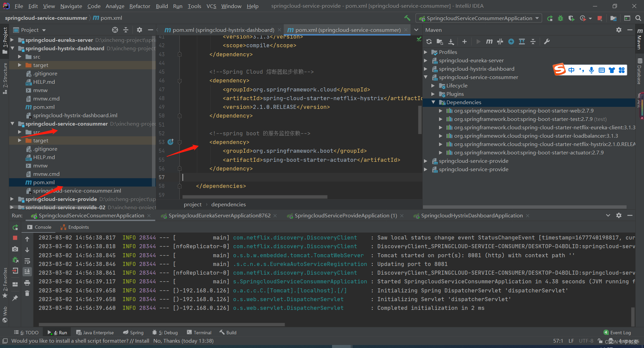Click Run console horizontal scrollbar

[162, 325]
